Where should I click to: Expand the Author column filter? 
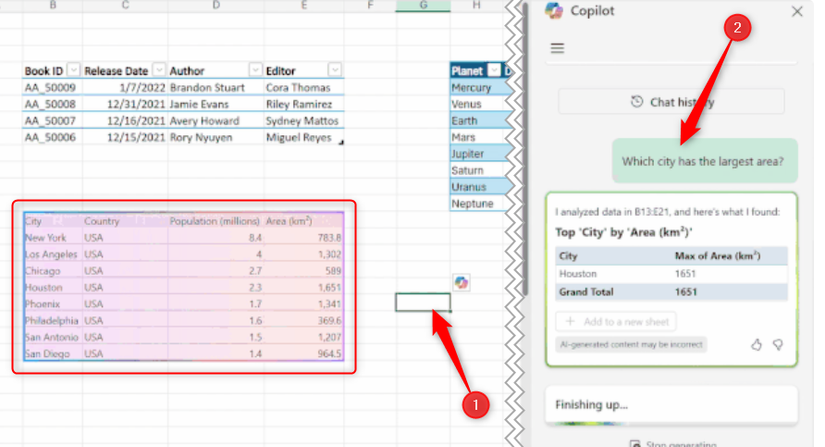coord(255,71)
